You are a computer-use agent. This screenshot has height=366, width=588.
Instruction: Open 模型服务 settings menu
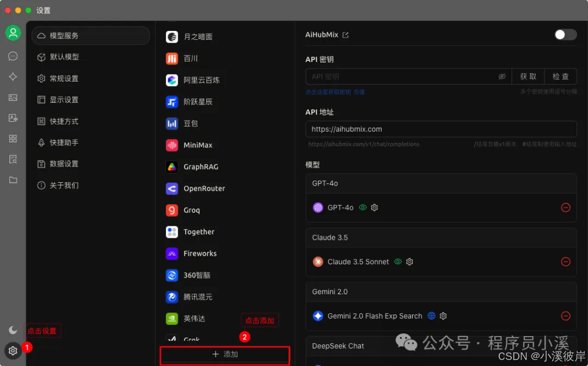(91, 35)
